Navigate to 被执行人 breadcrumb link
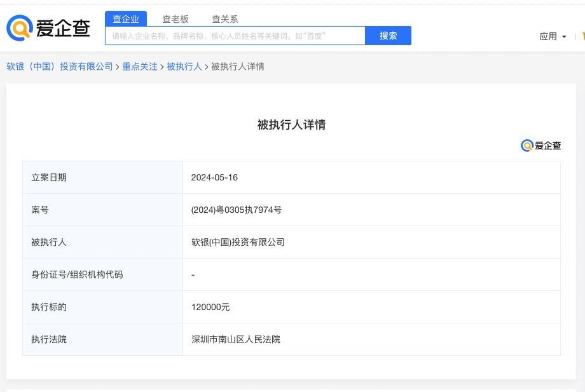The height and width of the screenshot is (392, 585). click(x=184, y=67)
